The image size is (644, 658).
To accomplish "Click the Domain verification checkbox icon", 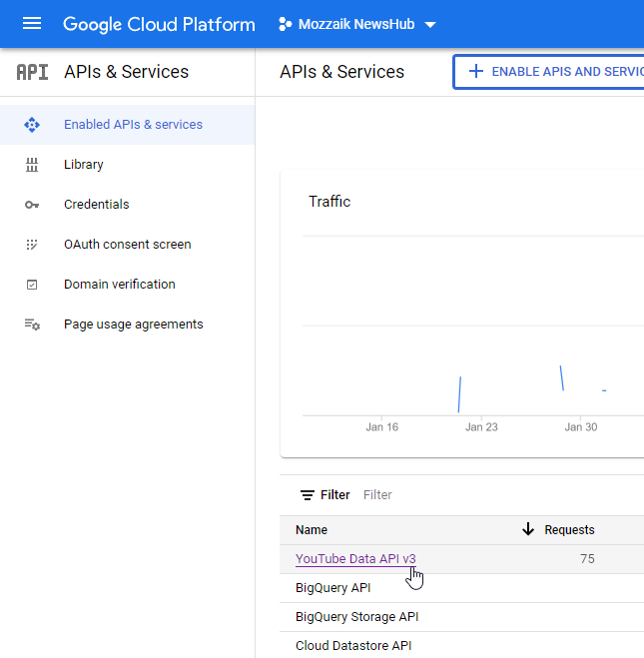I will [x=32, y=285].
